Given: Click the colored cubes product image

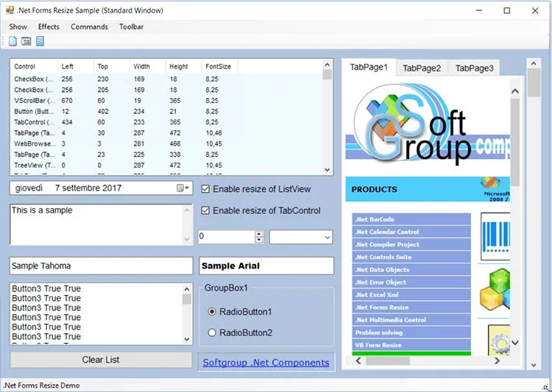Looking at the screenshot, I should [x=495, y=289].
